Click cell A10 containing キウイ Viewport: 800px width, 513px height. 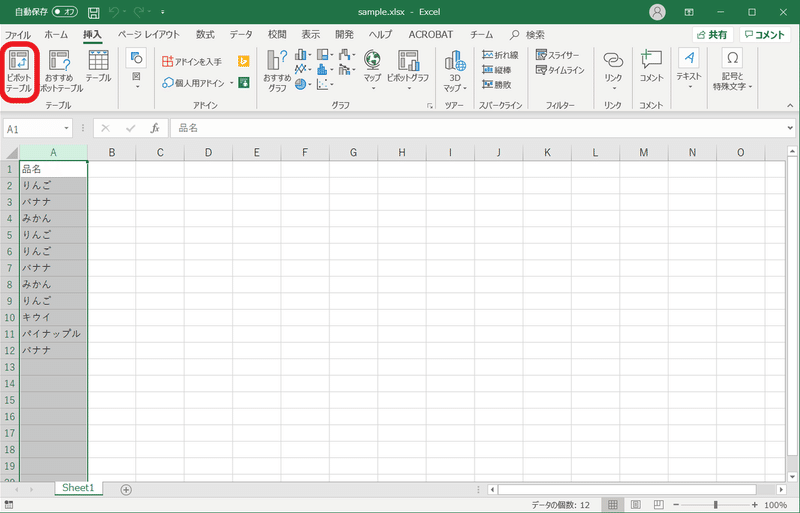tap(53, 317)
